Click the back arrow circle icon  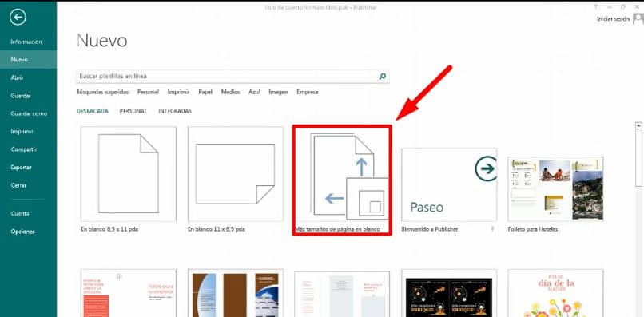point(18,18)
